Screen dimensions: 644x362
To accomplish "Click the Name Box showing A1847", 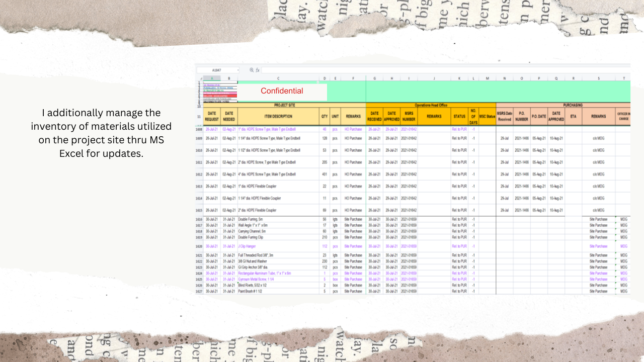I will pyautogui.click(x=218, y=70).
